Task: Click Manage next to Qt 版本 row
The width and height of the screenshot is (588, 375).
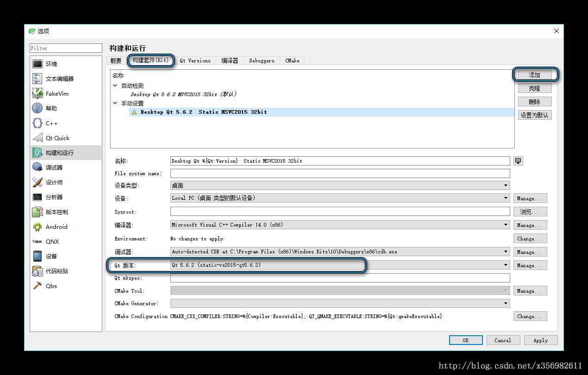Action: (530, 265)
